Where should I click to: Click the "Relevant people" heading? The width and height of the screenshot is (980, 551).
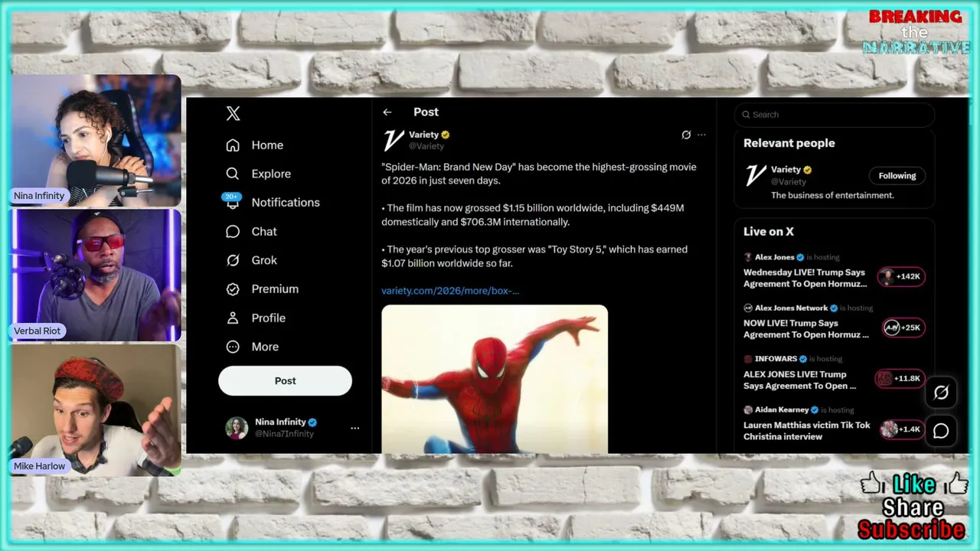point(789,143)
